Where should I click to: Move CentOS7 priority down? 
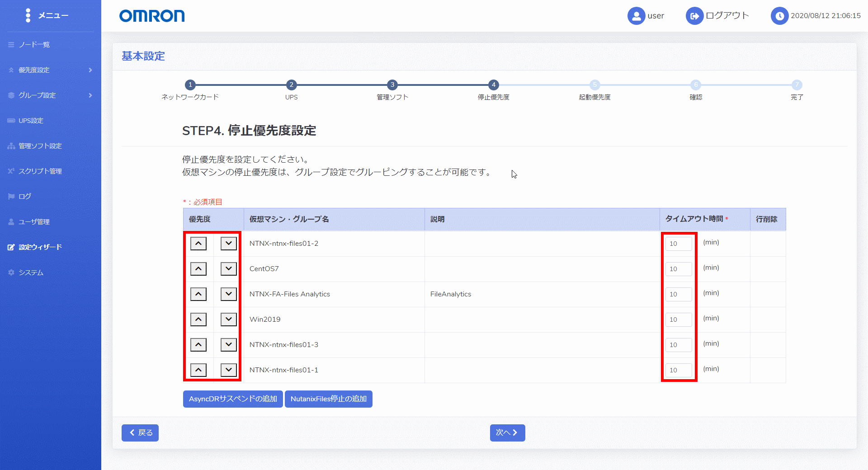(x=229, y=269)
